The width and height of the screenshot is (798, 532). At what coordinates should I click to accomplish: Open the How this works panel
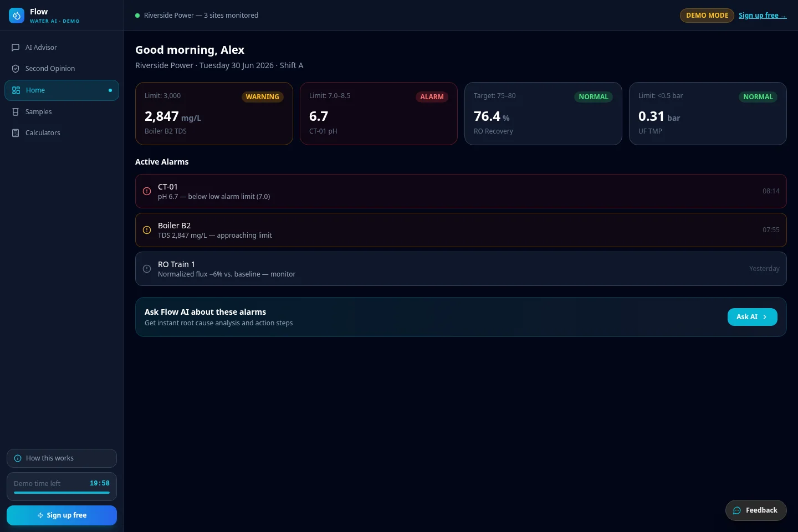[x=62, y=458]
